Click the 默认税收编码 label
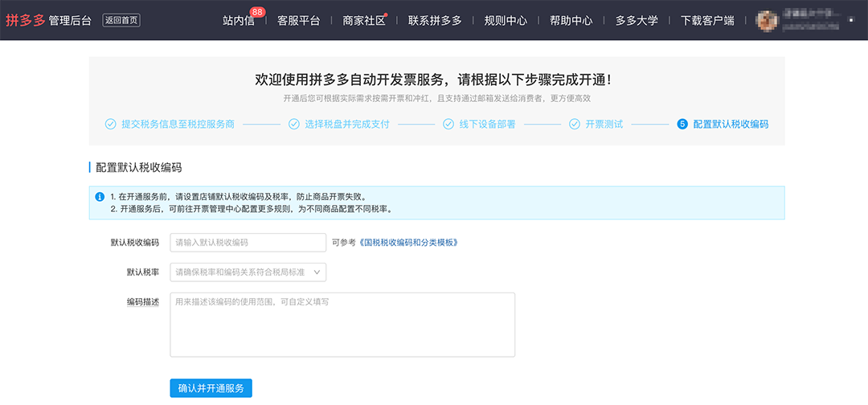Viewport: 868px width, 405px height. [x=134, y=243]
